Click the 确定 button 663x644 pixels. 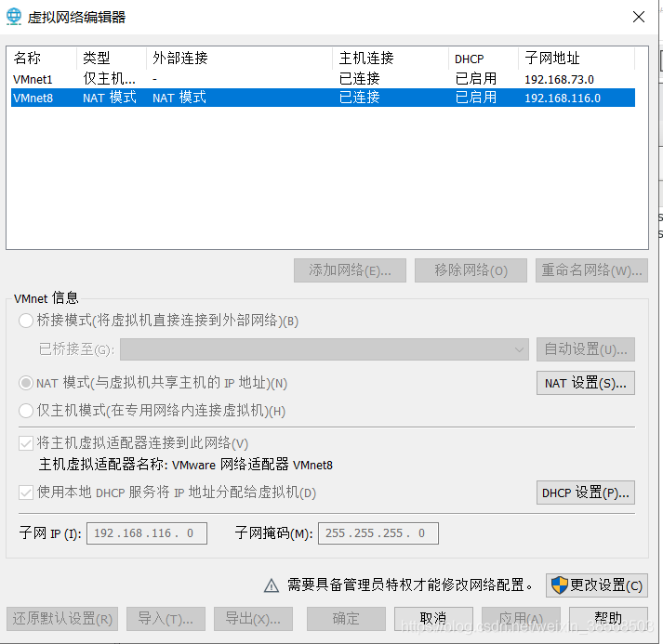coord(346,619)
